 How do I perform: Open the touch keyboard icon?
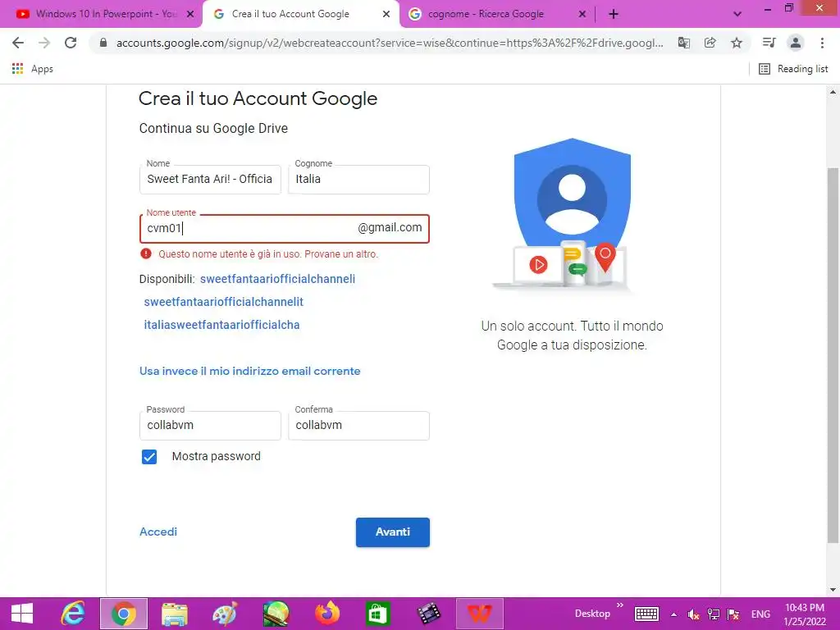pos(646,614)
